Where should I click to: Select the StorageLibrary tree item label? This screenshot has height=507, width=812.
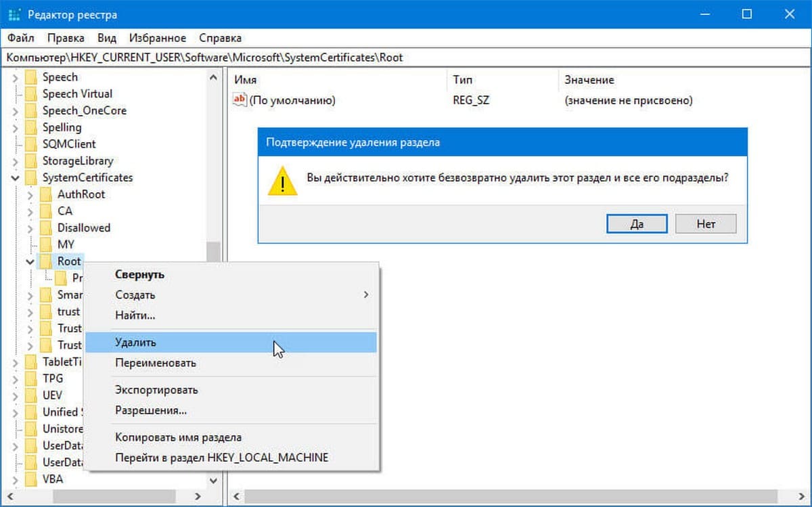point(78,161)
